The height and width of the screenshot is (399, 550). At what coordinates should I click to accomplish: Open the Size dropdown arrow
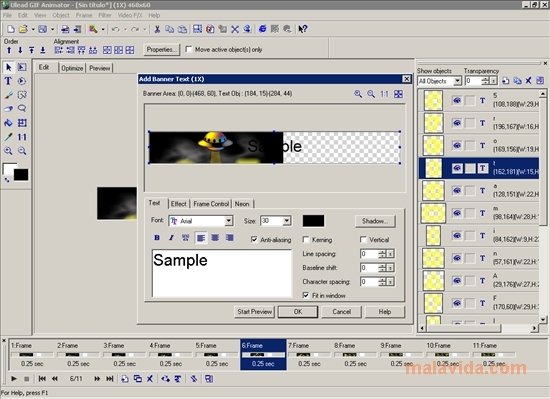[287, 221]
